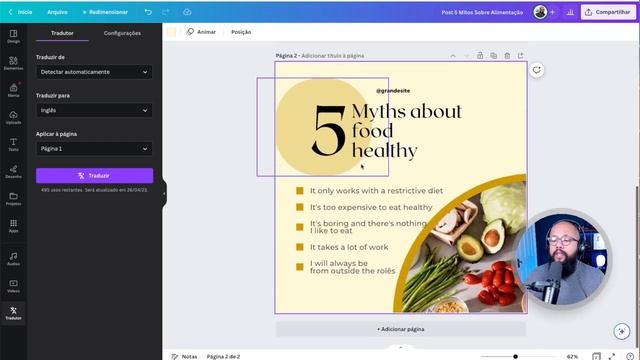Click the Compartilhar button
Image resolution: width=640 pixels, height=360 pixels.
[608, 12]
